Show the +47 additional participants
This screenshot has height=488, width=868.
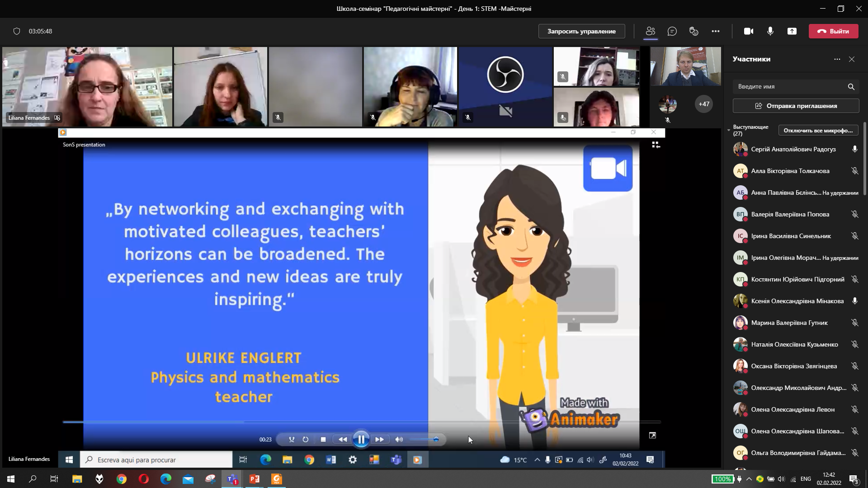pyautogui.click(x=703, y=104)
